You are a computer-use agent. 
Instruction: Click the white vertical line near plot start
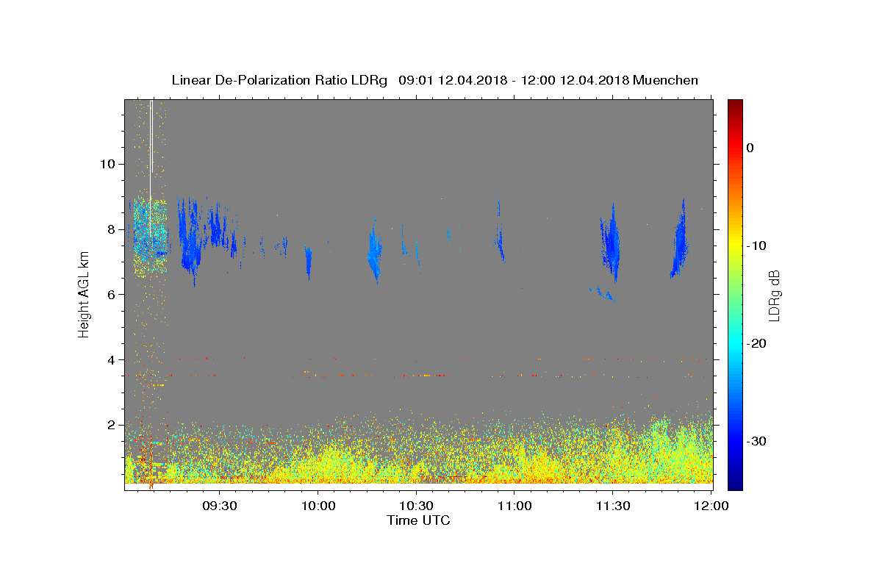pyautogui.click(x=151, y=169)
